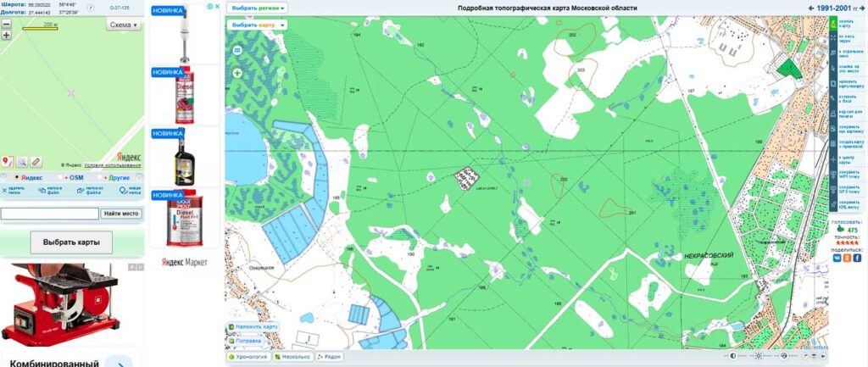Select the ruler tool on mini map
The width and height of the screenshot is (868, 367).
(x=36, y=162)
